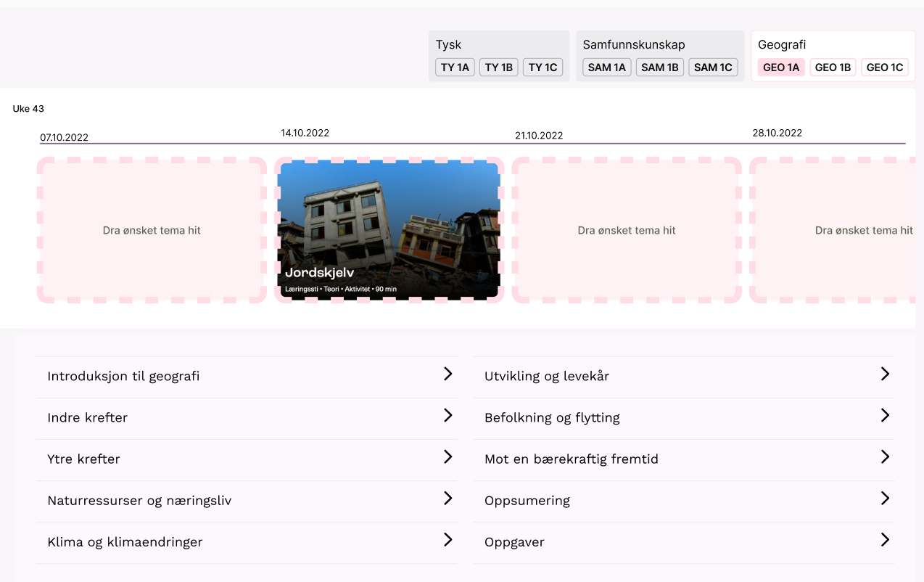Open Utvikling og levekår topic
Screen dimensions: 924x582
[x=684, y=377]
